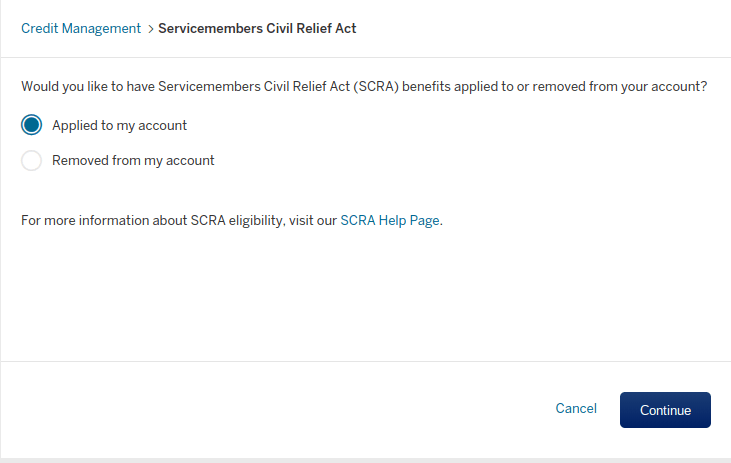Click the breadcrumb chevron separator
The image size is (731, 463).
coord(150,29)
